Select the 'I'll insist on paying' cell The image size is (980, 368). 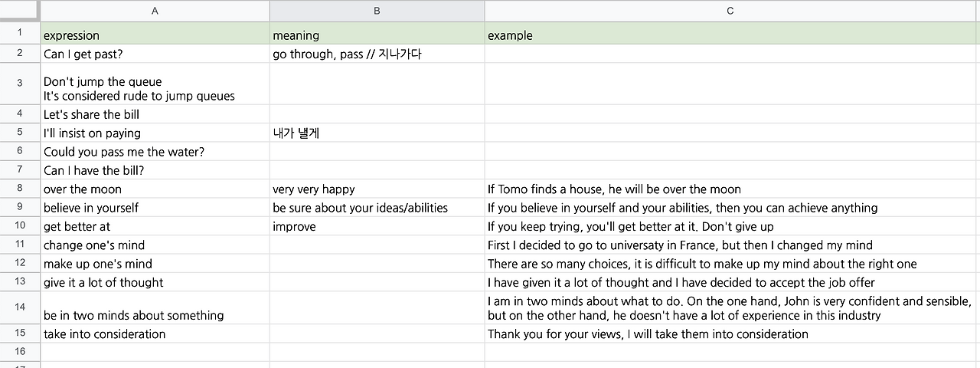tap(155, 133)
